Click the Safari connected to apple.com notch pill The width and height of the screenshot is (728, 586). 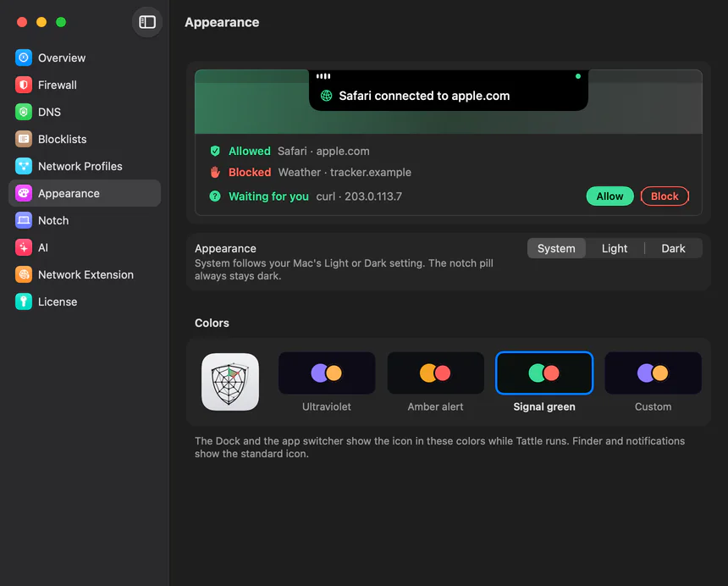(x=449, y=90)
